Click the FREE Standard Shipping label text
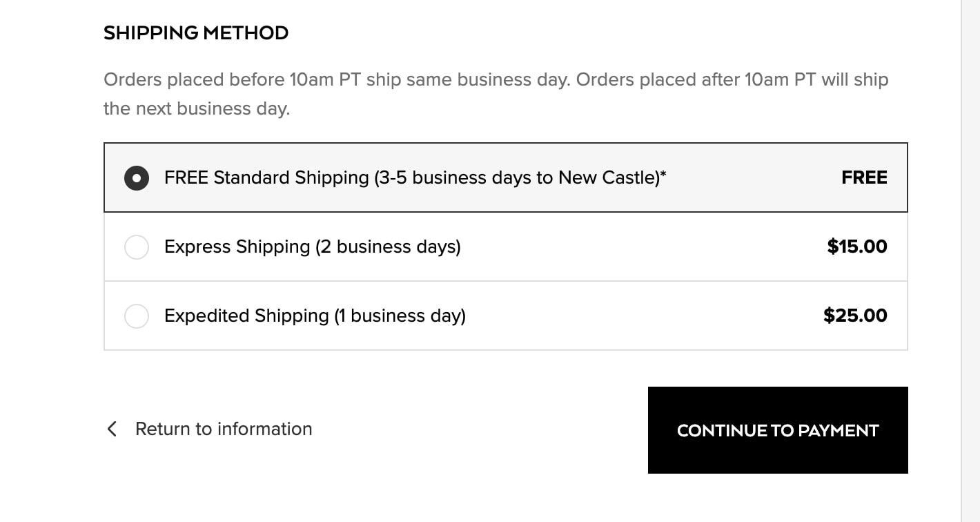 click(x=414, y=177)
